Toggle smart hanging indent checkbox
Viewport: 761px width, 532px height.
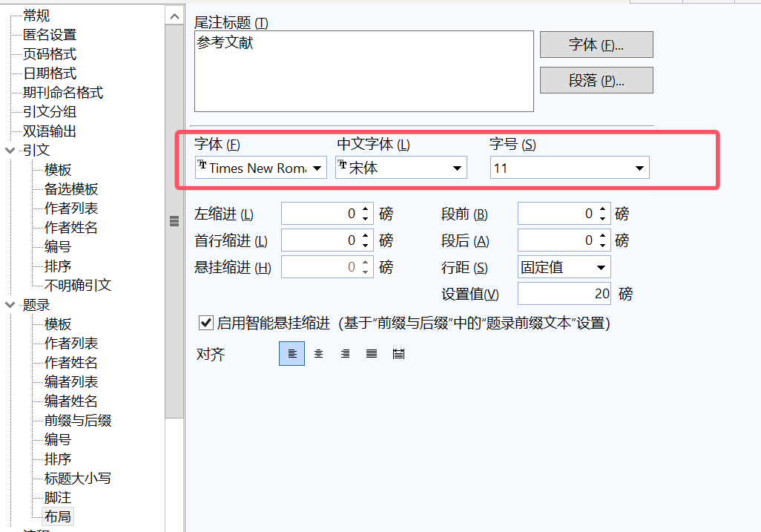tap(206, 323)
